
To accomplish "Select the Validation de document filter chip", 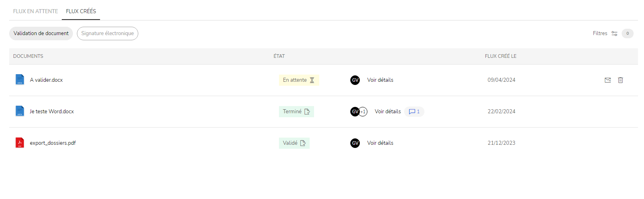I will [41, 33].
